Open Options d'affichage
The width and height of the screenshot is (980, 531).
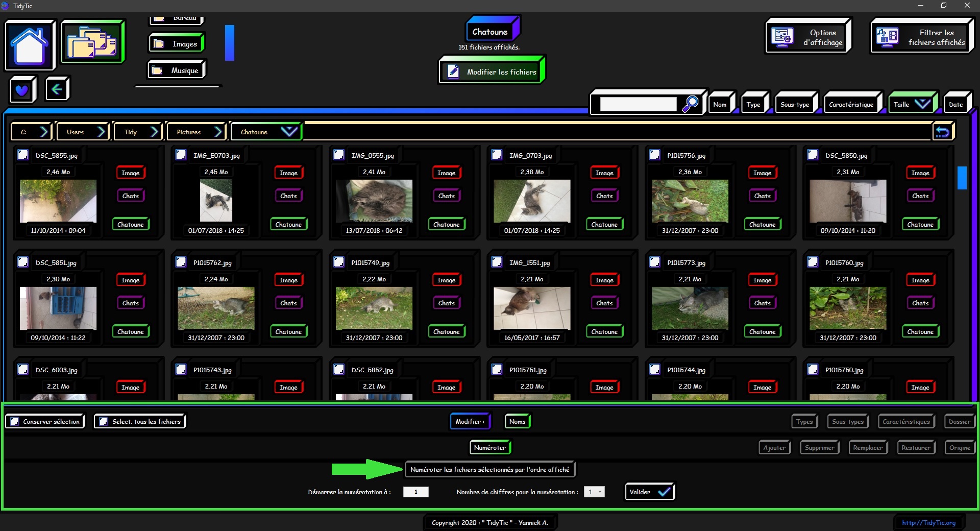click(807, 37)
